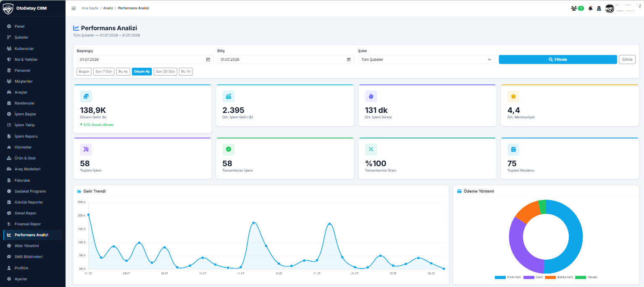Click the Başlangıç date field 01.07.2026
The image size is (644, 287).
point(145,60)
